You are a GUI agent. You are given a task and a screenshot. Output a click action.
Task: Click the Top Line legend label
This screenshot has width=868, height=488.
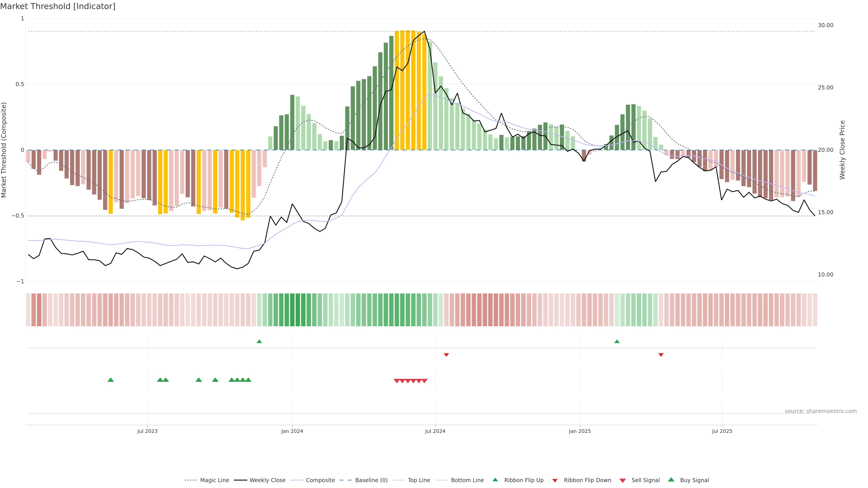[x=419, y=480]
